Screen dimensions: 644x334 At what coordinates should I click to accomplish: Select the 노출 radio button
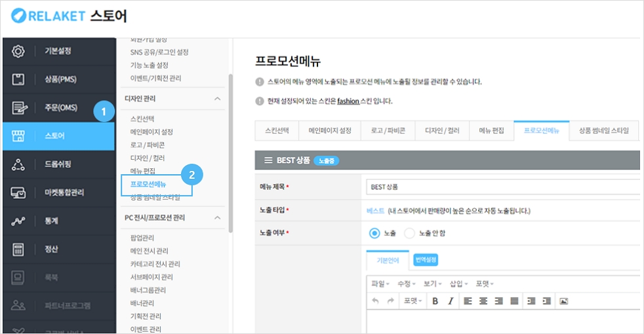374,233
